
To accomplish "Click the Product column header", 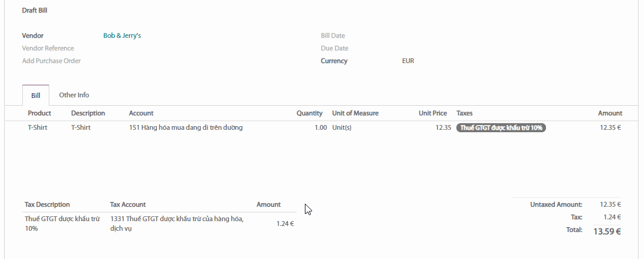I will [40, 113].
